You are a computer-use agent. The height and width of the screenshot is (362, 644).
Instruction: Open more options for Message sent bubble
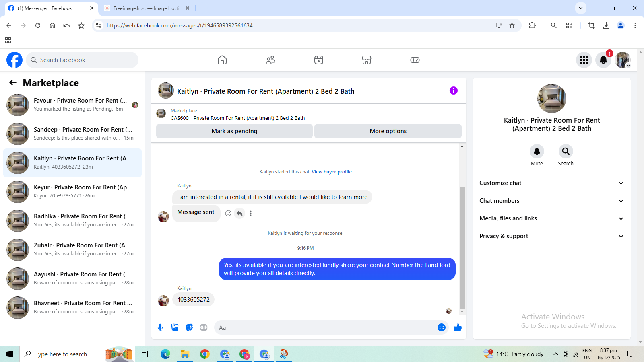[251, 213]
